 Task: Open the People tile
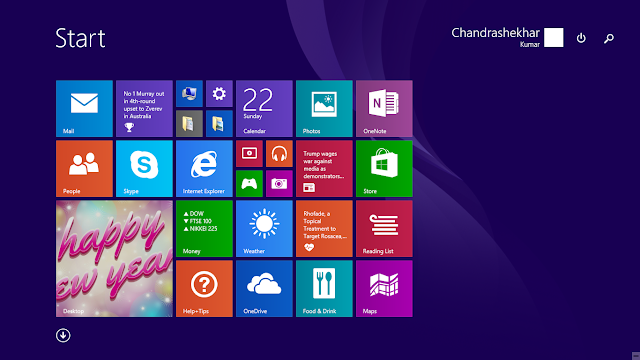[84, 169]
